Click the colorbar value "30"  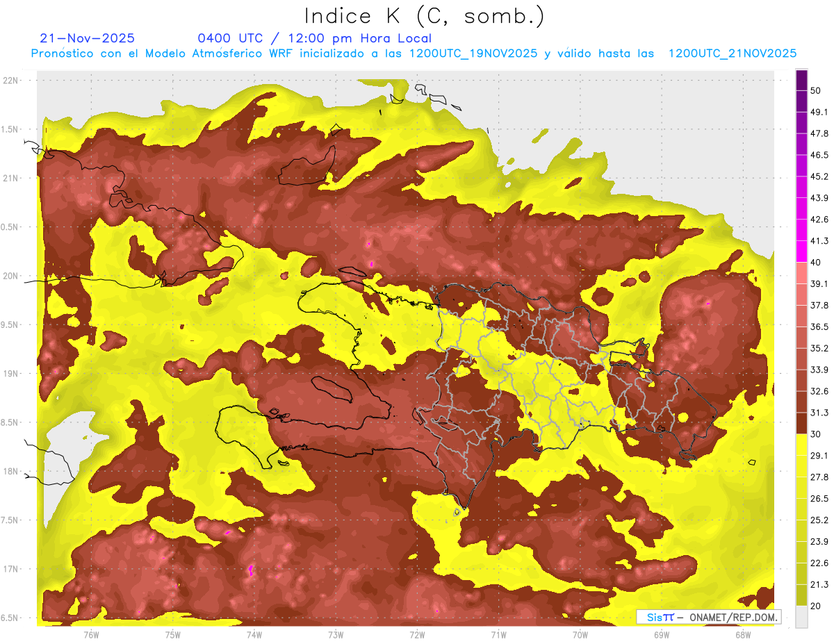[817, 434]
